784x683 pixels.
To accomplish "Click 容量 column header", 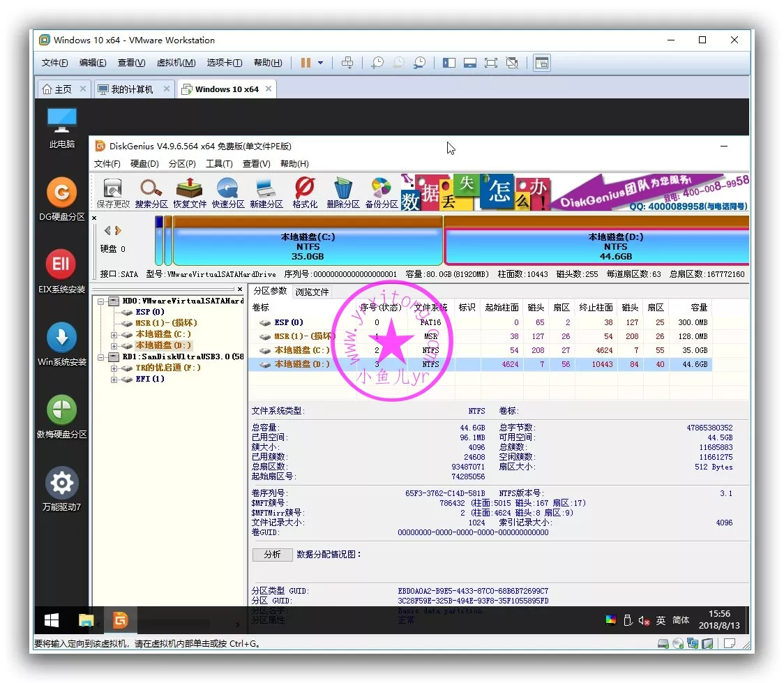I will click(698, 308).
